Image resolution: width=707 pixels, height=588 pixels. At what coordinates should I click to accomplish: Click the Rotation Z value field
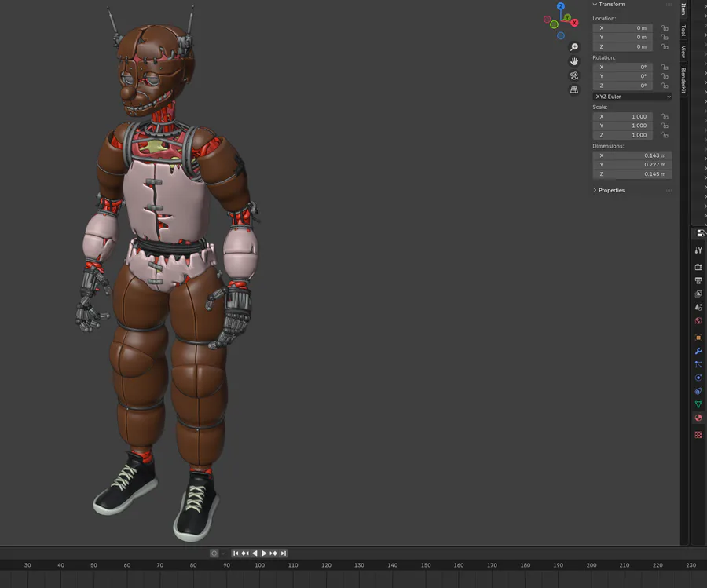[x=623, y=86]
